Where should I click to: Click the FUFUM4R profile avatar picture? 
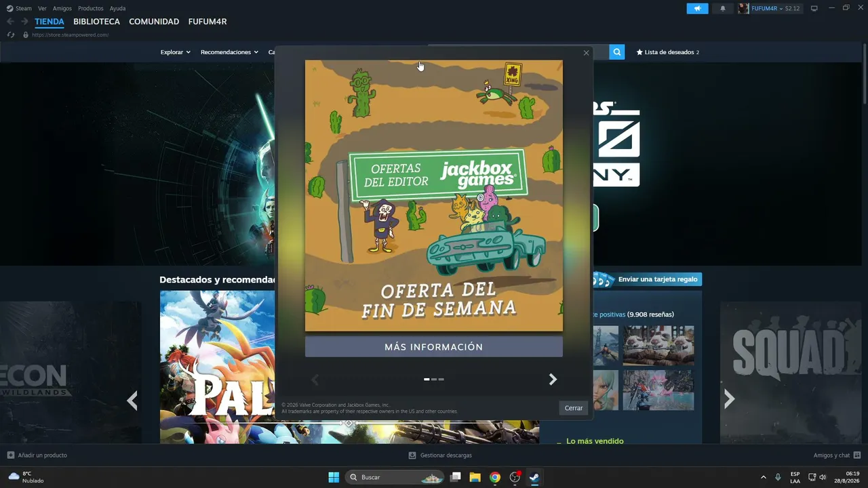(x=744, y=8)
